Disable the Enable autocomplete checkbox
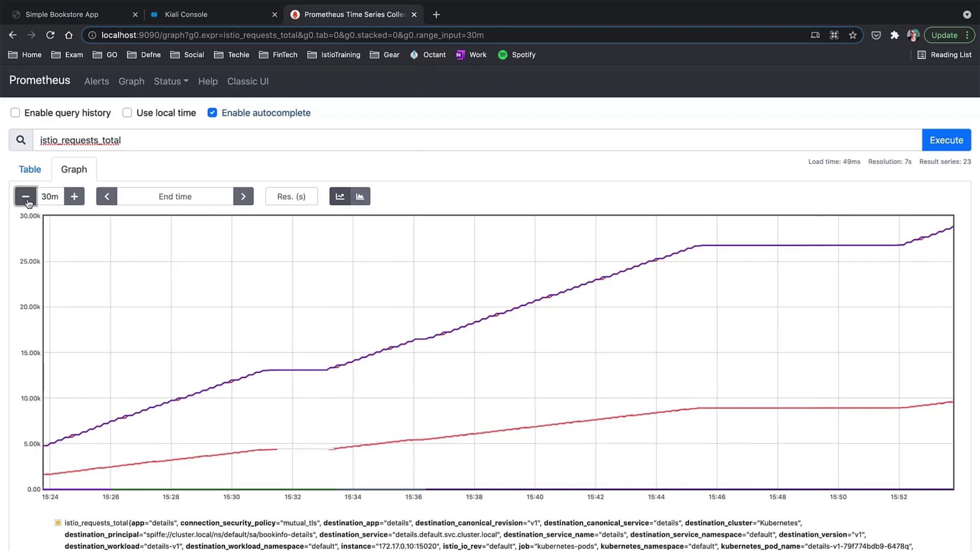Viewport: 980px width, 551px height. 212,113
